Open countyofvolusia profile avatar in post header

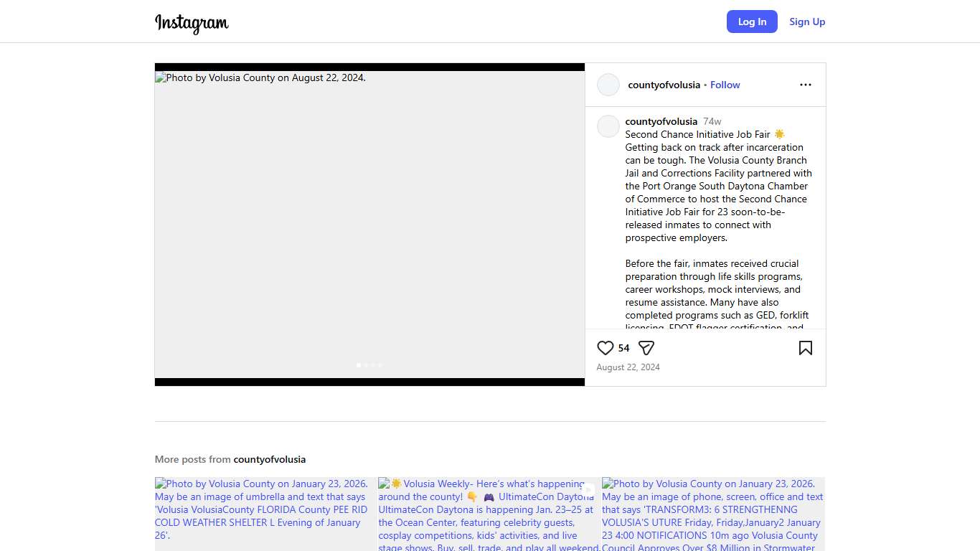tap(608, 85)
